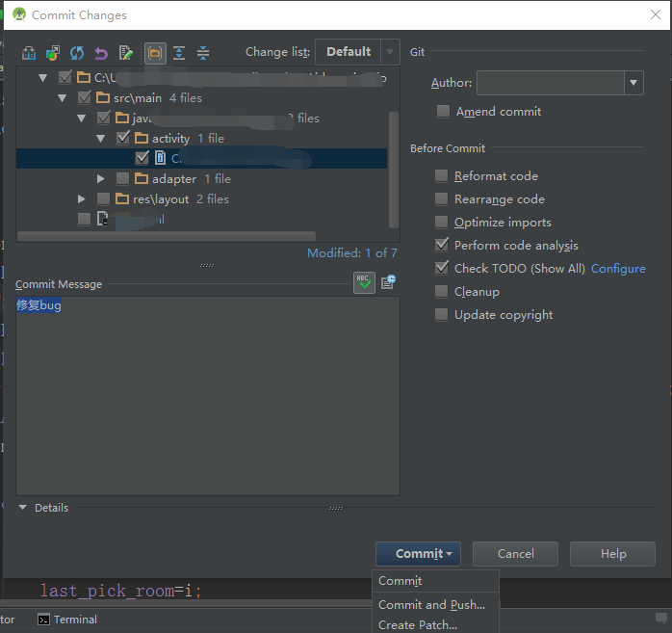Click the file tree vertical scrollbar

[x=394, y=170]
